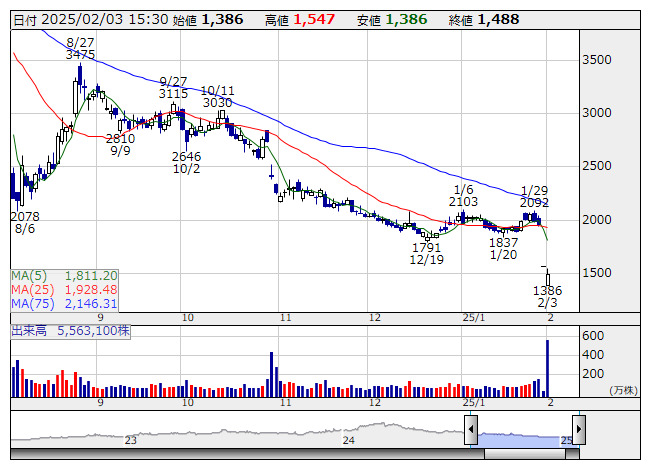Click the 25/1 month label on price axis
653x470 pixels.
[x=474, y=318]
